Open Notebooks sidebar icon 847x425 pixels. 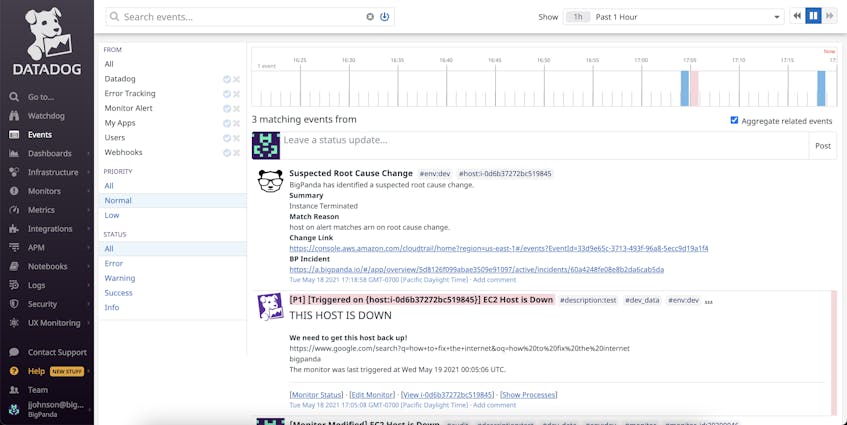tap(14, 266)
